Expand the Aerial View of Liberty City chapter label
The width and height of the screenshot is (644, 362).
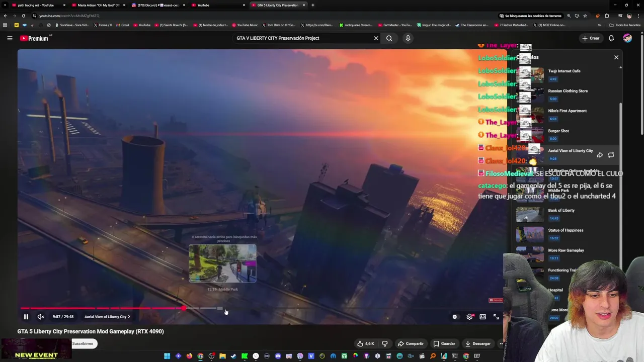pos(107,317)
